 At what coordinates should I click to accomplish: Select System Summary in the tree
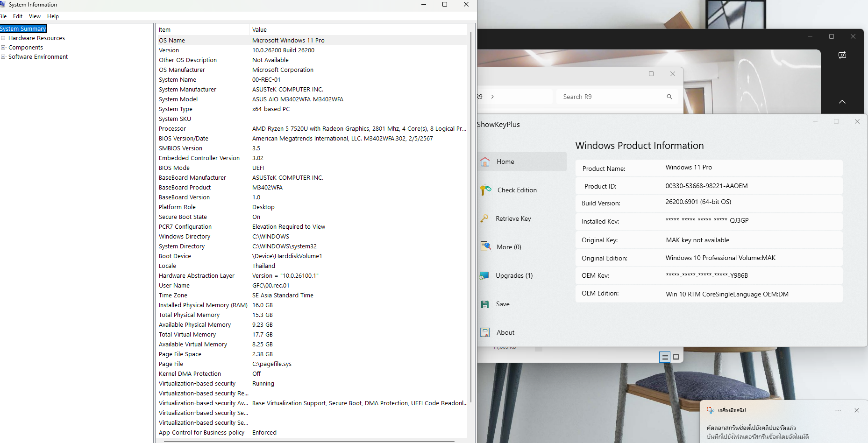(23, 29)
